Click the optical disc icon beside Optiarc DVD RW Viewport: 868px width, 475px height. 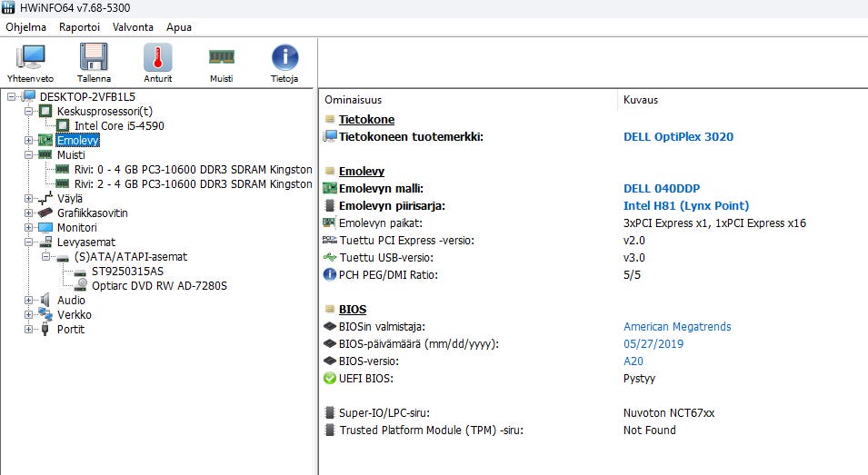point(81,285)
